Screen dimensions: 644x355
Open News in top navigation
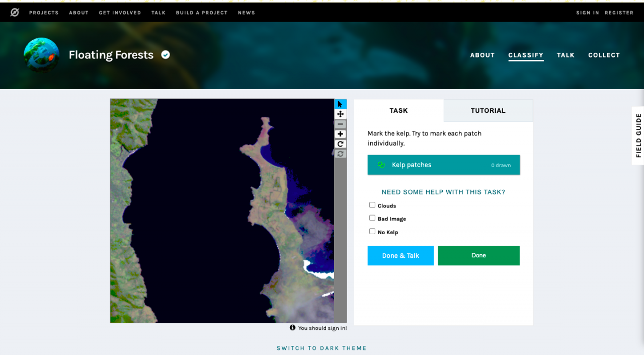pyautogui.click(x=247, y=13)
